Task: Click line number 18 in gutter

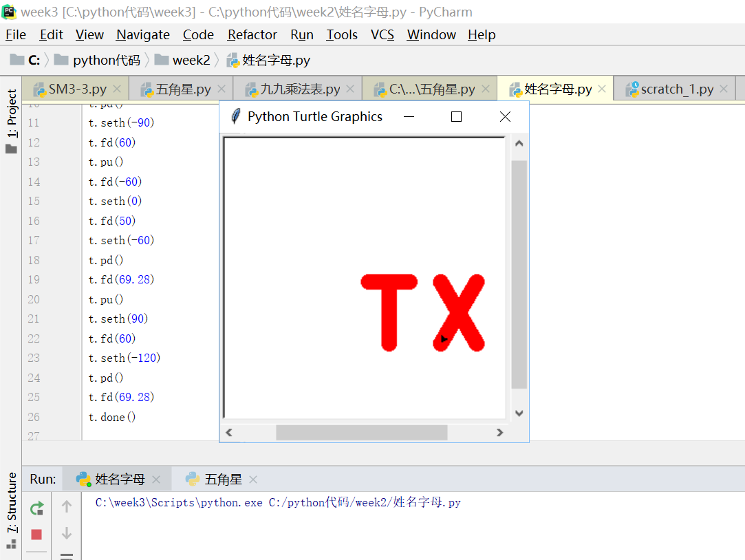Action: pos(34,260)
